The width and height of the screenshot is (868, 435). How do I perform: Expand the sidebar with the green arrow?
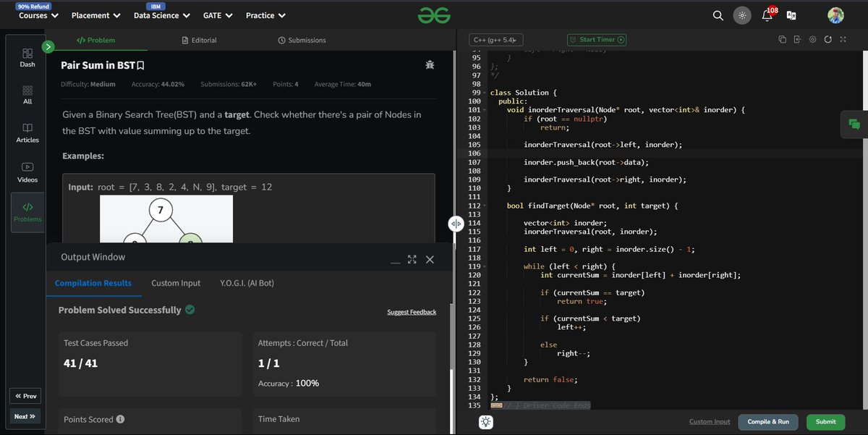point(48,47)
